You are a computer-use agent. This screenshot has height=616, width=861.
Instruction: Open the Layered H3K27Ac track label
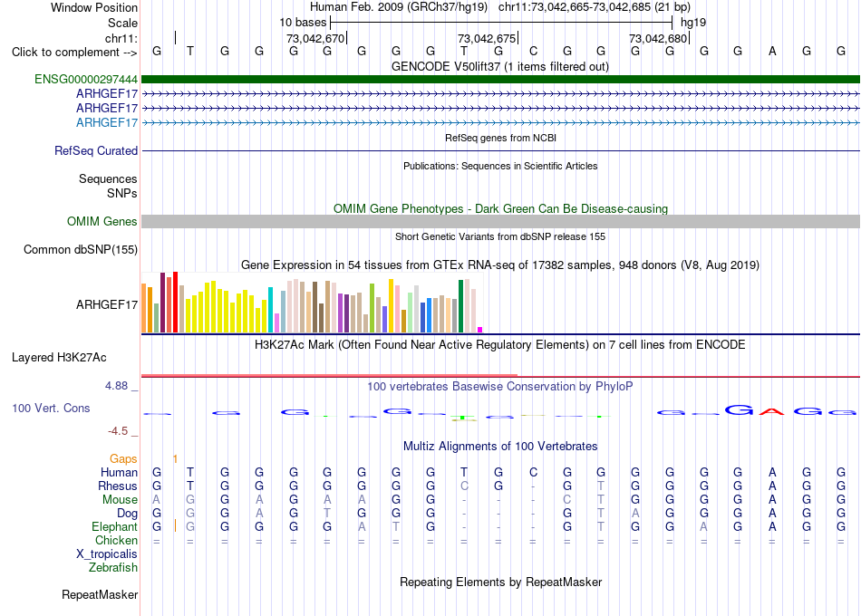59,358
